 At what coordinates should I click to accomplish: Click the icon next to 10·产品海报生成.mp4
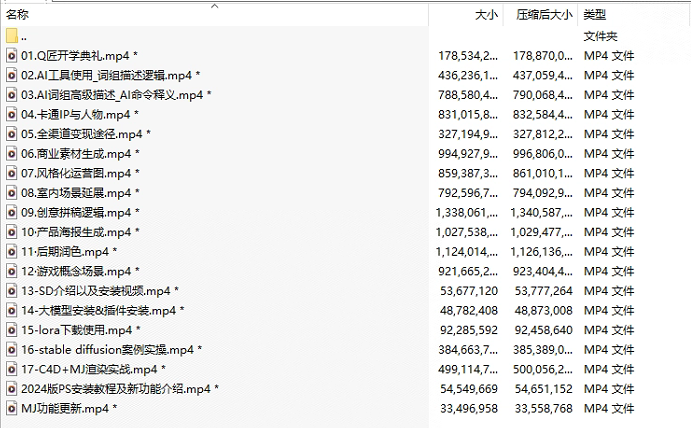point(12,232)
